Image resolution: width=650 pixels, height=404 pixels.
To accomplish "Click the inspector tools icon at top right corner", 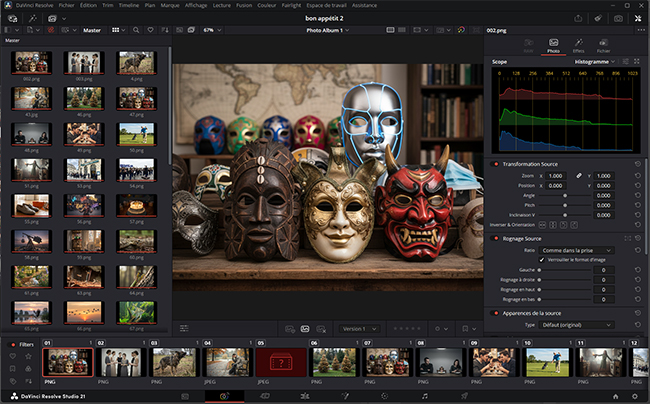I will [x=638, y=18].
